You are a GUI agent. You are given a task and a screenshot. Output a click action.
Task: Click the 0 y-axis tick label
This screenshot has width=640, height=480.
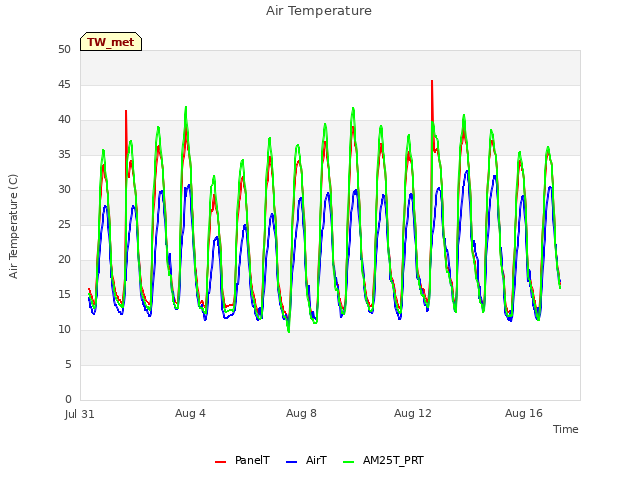point(68,399)
